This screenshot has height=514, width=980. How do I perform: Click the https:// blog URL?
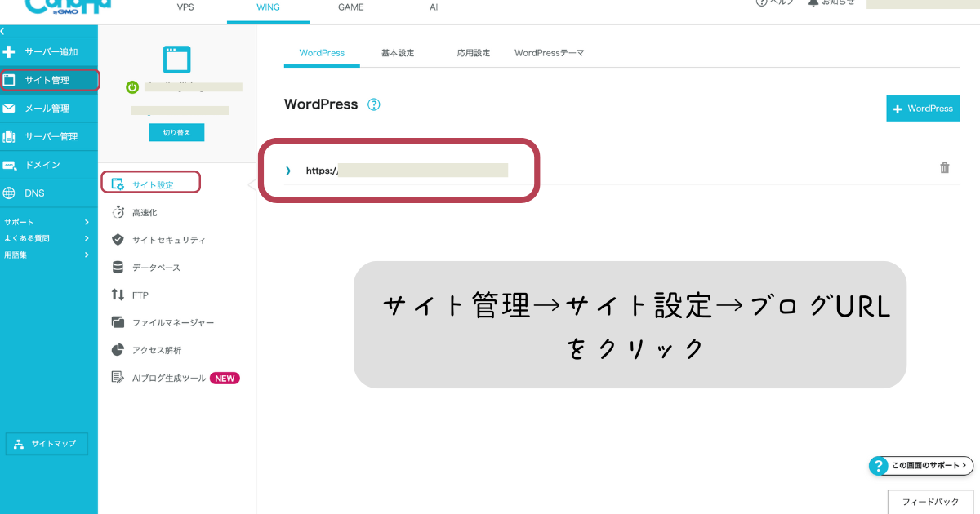pos(407,171)
